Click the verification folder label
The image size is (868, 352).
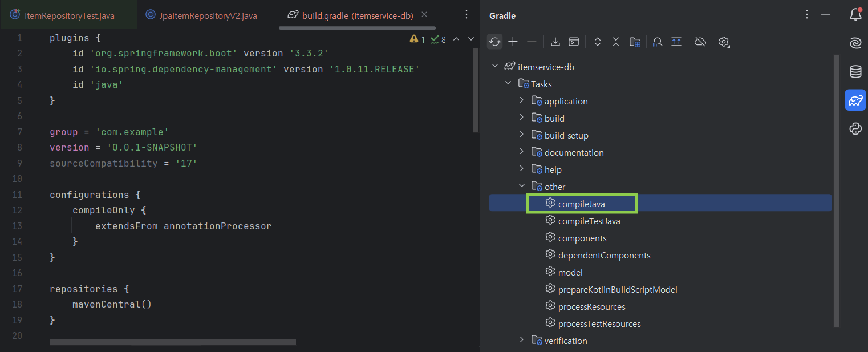click(x=566, y=341)
